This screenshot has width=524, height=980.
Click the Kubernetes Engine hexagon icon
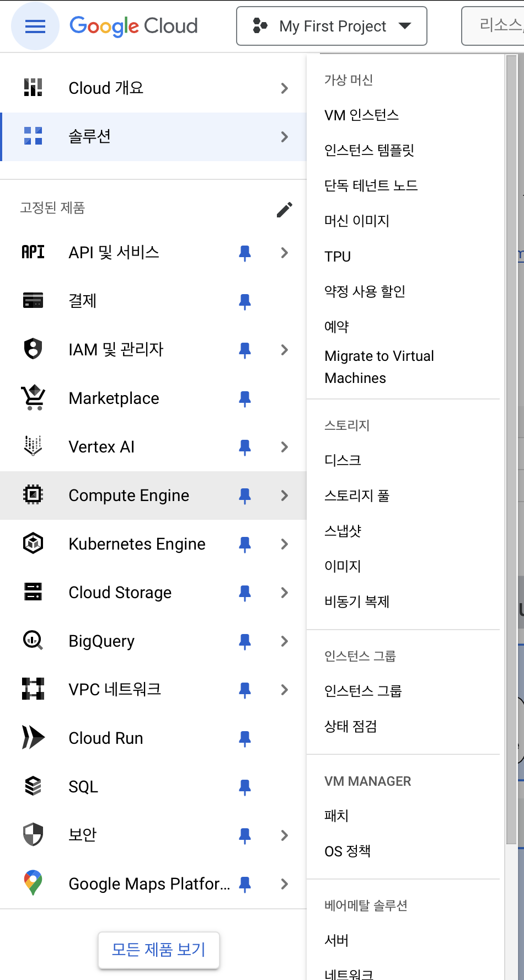click(33, 543)
